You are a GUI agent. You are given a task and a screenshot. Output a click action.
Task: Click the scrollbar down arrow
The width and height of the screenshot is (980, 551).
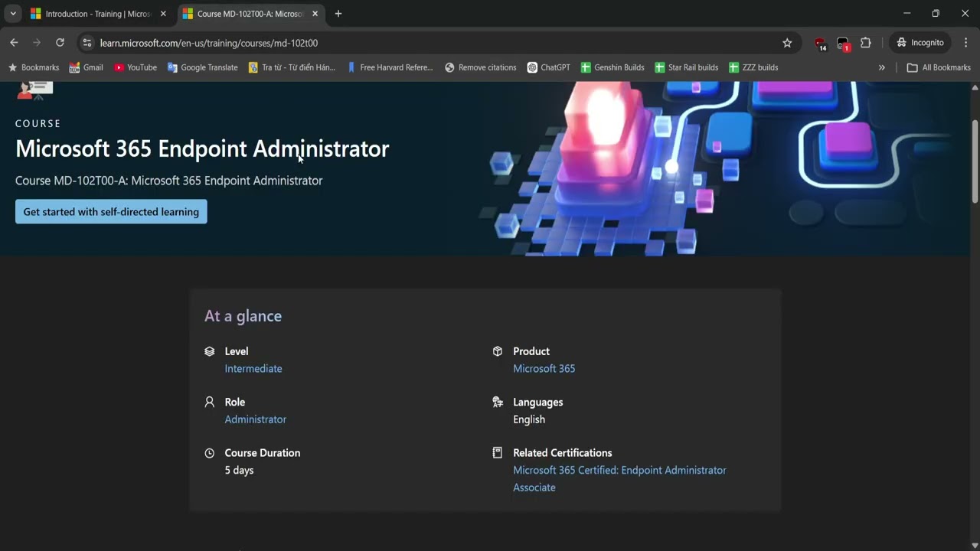click(975, 546)
